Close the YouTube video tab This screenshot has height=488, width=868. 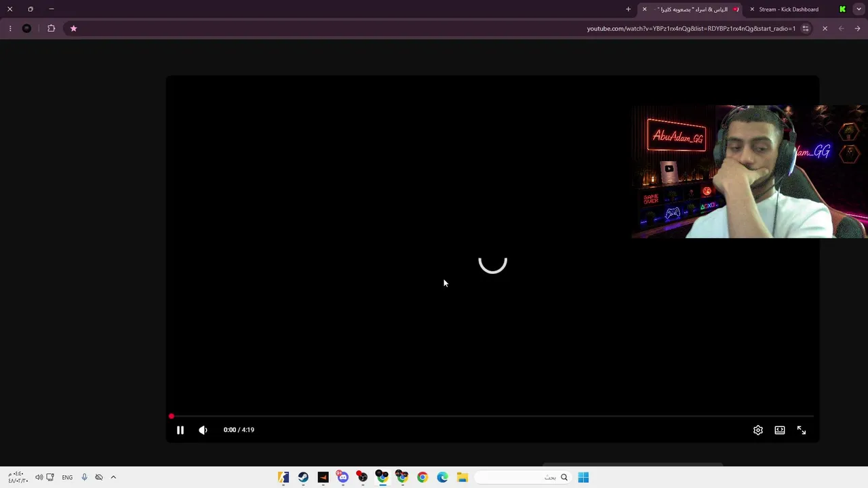pos(644,9)
